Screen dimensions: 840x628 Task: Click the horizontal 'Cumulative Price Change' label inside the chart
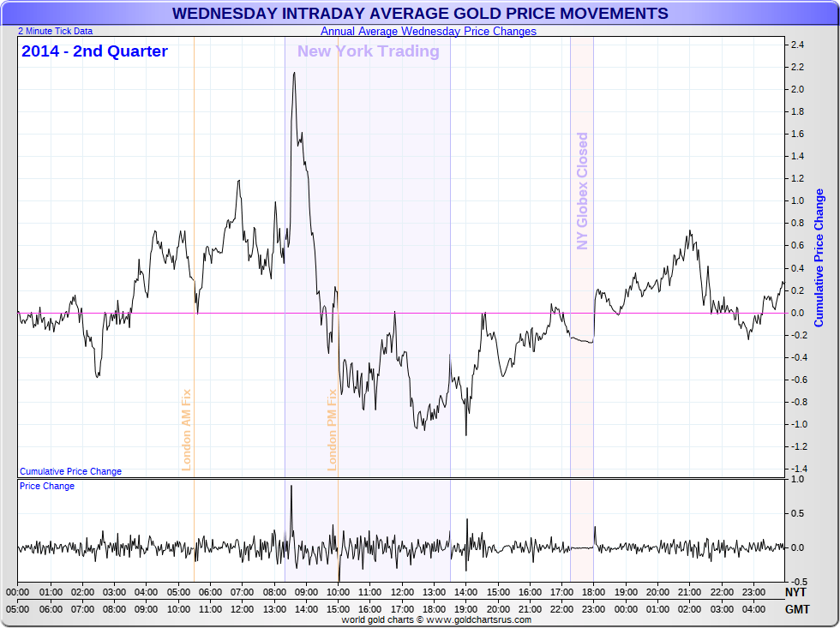tap(70, 471)
